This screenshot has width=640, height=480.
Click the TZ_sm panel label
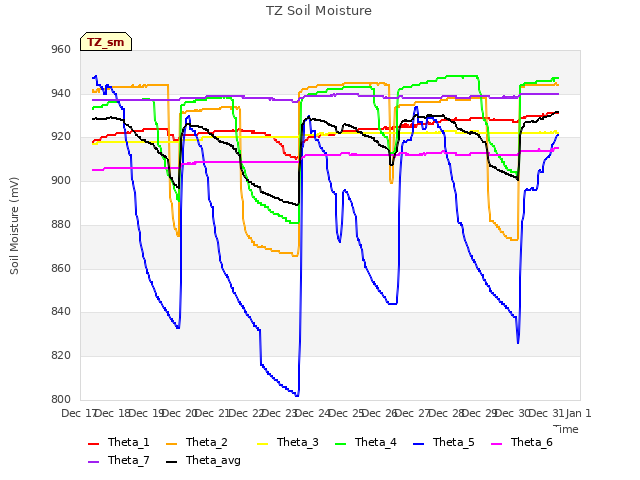click(x=106, y=42)
